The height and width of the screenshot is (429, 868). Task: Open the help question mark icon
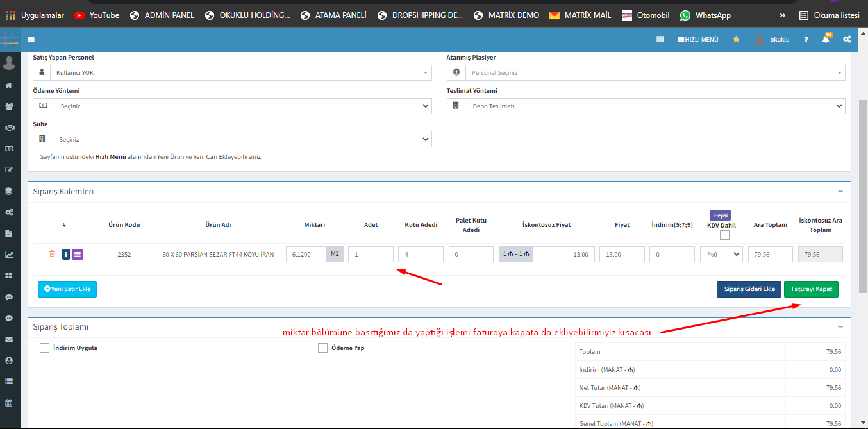click(x=806, y=39)
